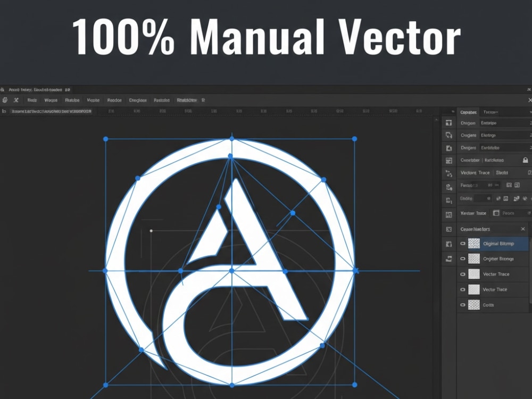This screenshot has width=532, height=399.
Task: Select the Original Bitmap layer thumbnail
Action: [x=474, y=243]
